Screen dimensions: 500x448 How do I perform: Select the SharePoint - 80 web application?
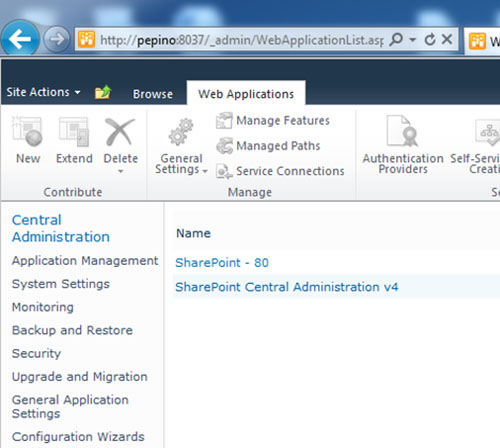[222, 263]
